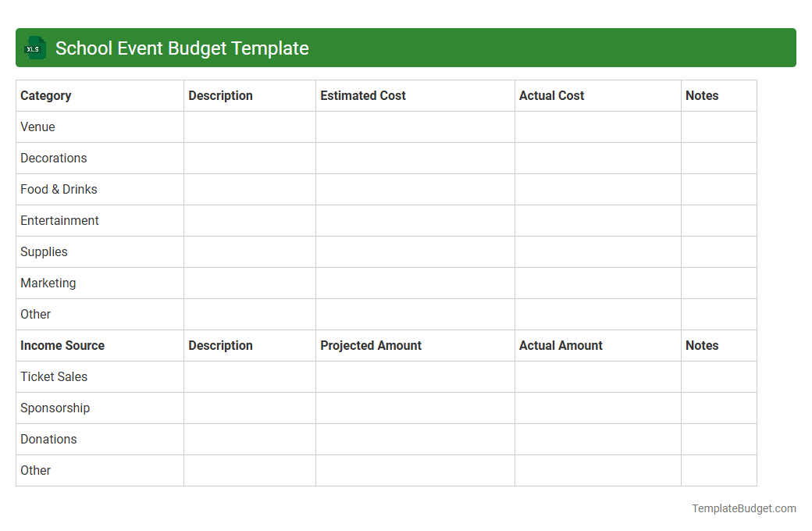The height and width of the screenshot is (531, 812).
Task: Select the Food & Drinks row label
Action: pyautogui.click(x=59, y=189)
